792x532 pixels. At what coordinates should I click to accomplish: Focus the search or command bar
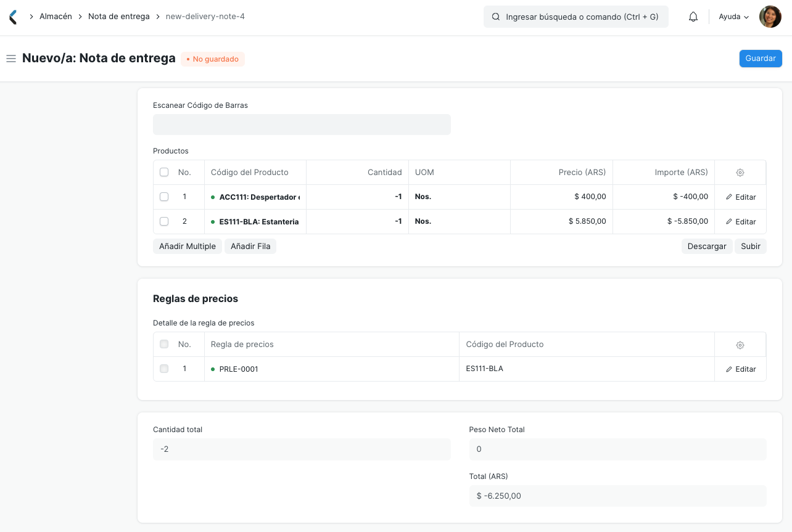coord(576,17)
